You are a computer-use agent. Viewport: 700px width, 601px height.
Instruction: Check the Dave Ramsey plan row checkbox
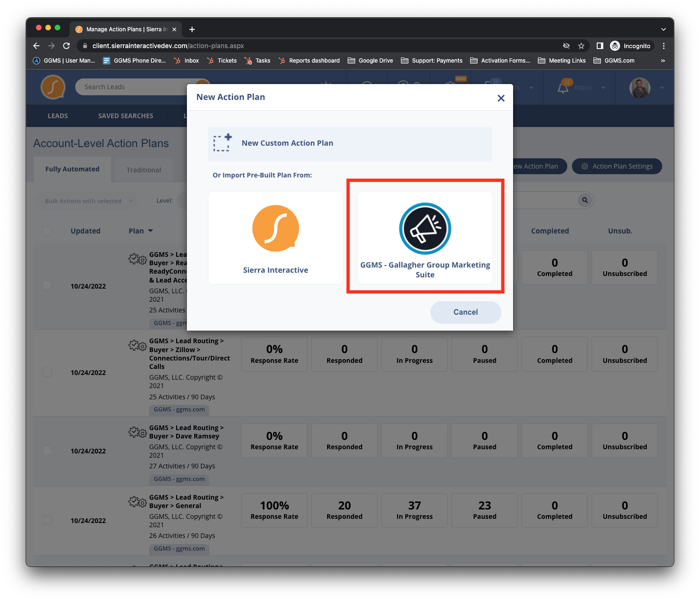[x=47, y=450]
